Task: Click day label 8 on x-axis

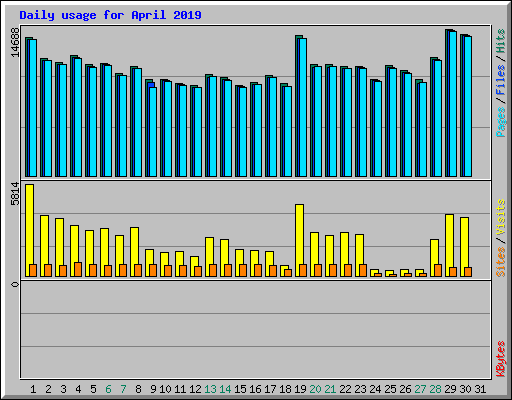Action: coord(138,389)
